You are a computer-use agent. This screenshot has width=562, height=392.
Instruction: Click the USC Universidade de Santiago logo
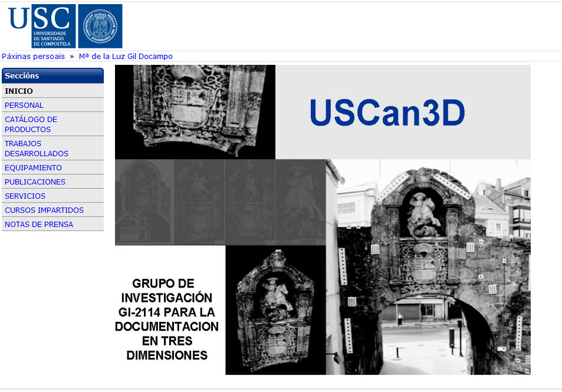(41, 26)
